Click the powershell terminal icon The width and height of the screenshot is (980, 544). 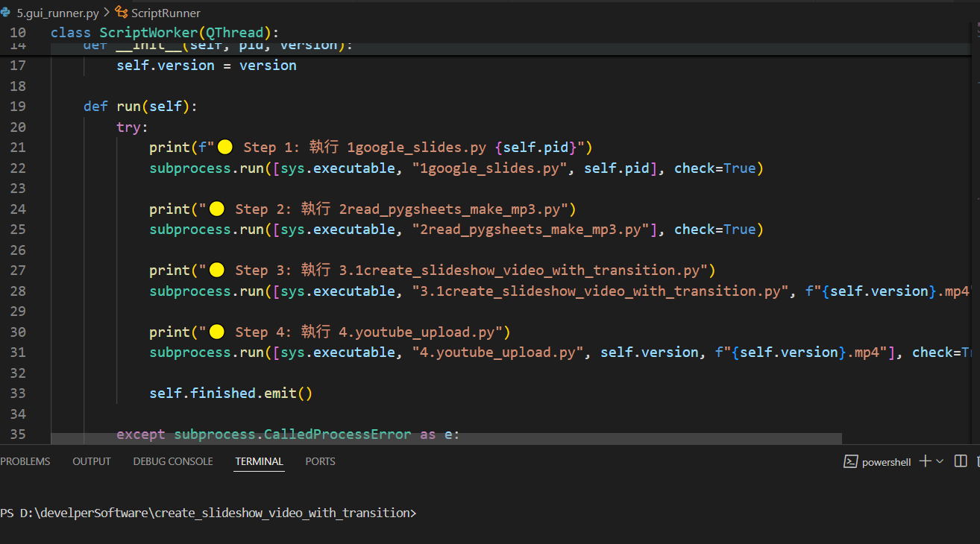pos(849,461)
